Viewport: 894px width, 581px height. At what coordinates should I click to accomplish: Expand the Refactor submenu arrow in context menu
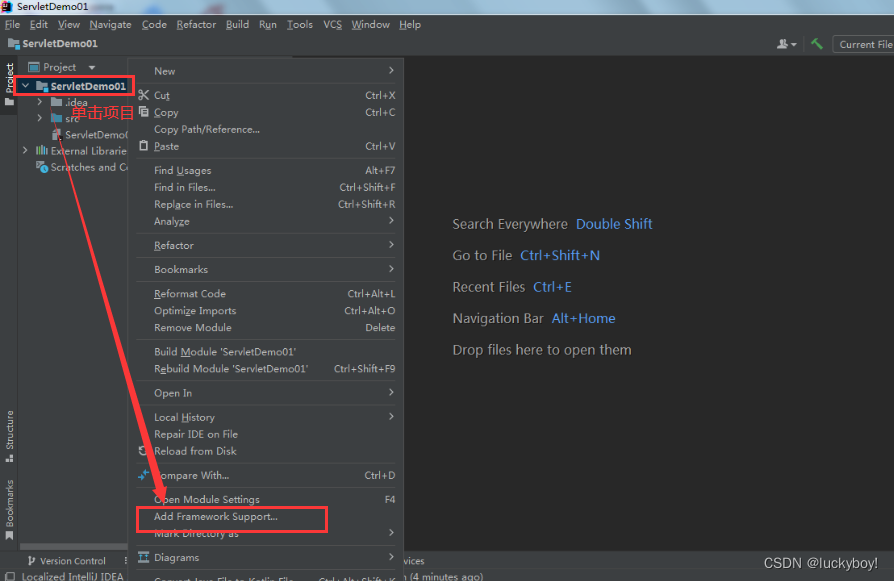pyautogui.click(x=391, y=245)
